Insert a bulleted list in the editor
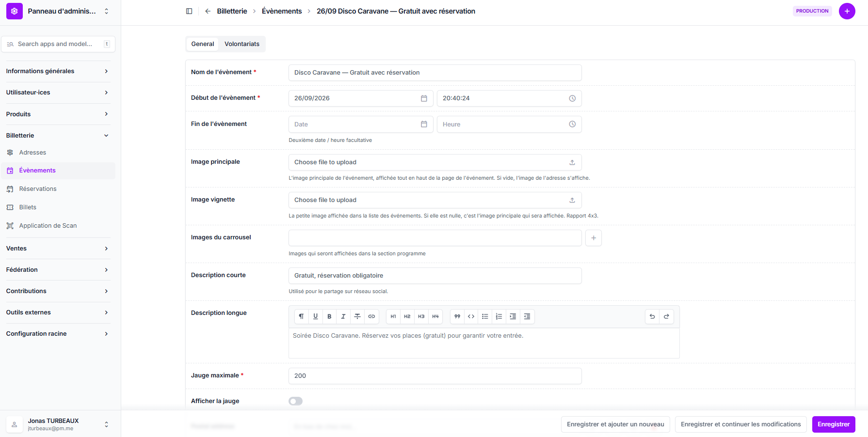 (485, 316)
